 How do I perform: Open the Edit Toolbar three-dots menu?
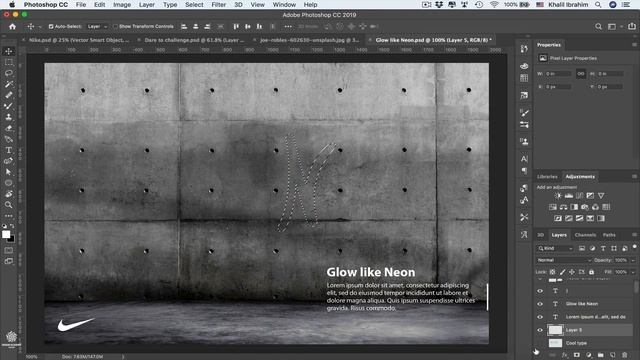point(9,216)
